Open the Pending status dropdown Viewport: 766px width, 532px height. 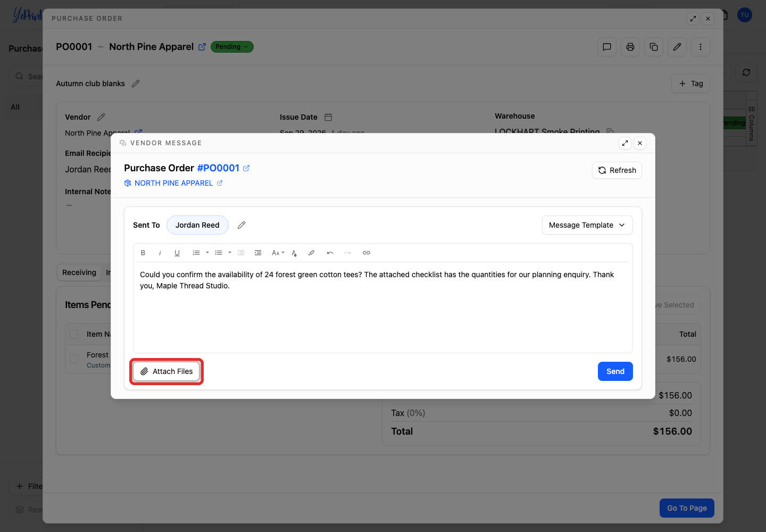point(232,47)
